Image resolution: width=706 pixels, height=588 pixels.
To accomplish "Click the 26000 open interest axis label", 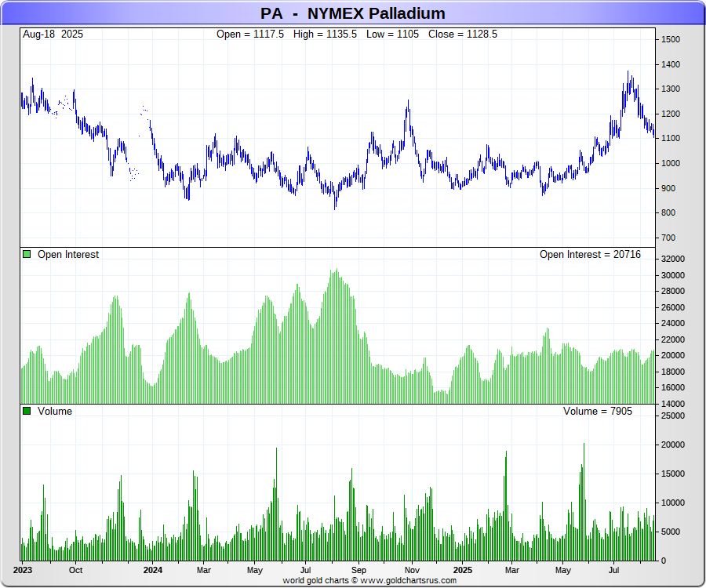I will click(x=673, y=308).
